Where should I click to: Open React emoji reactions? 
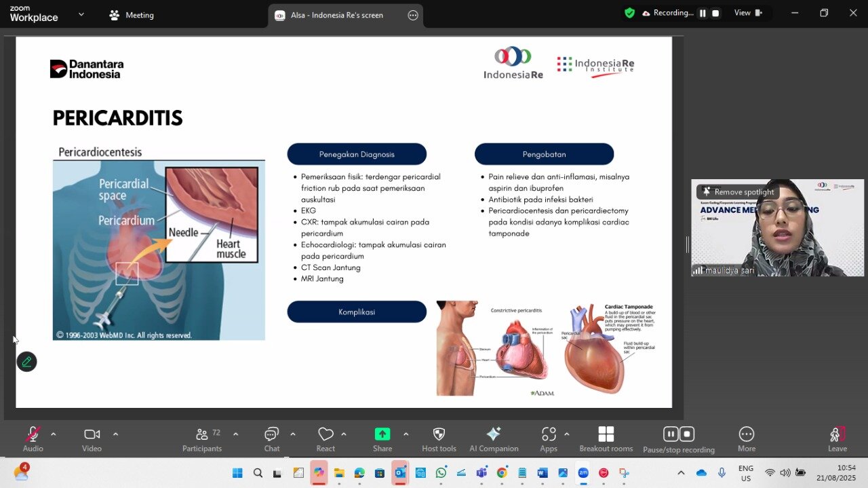(325, 434)
